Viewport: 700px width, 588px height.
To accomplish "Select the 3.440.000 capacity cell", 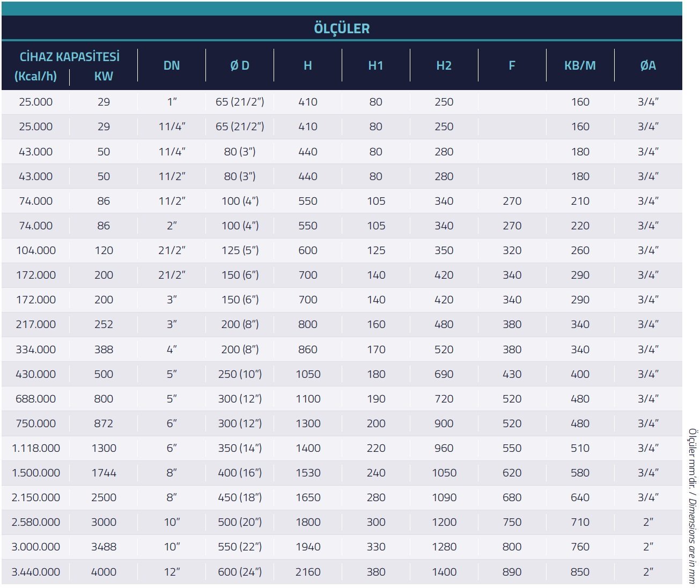I will pyautogui.click(x=36, y=572).
